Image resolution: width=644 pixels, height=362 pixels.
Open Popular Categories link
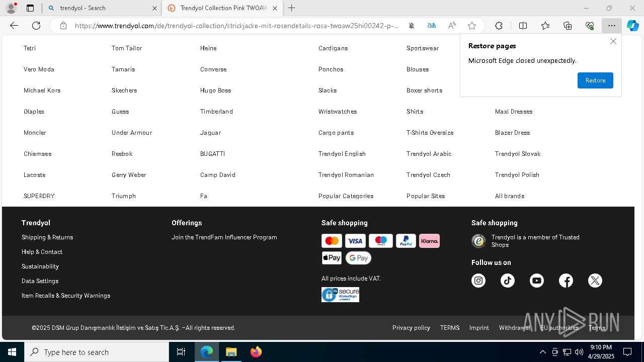pos(346,196)
